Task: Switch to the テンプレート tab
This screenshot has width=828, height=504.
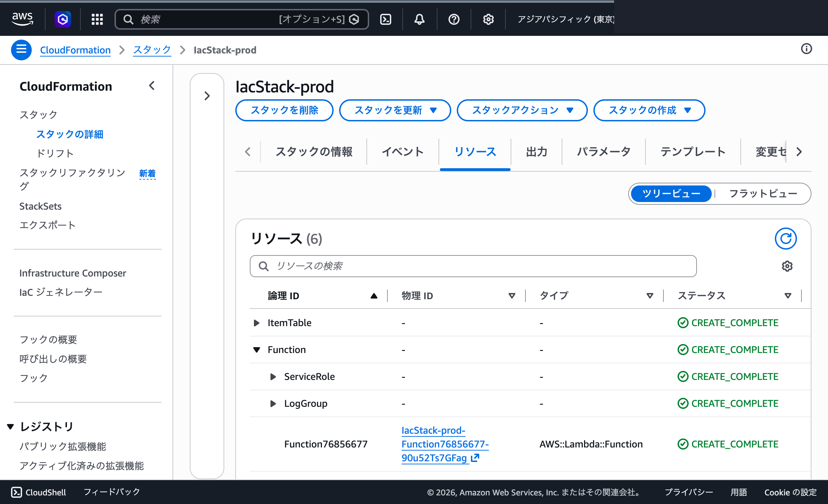Action: [x=693, y=152]
